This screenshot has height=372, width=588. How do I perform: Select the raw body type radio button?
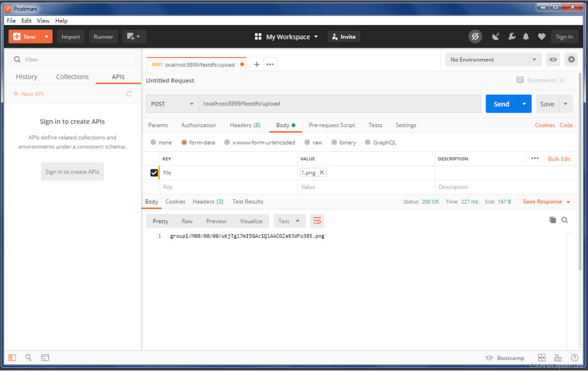point(307,142)
